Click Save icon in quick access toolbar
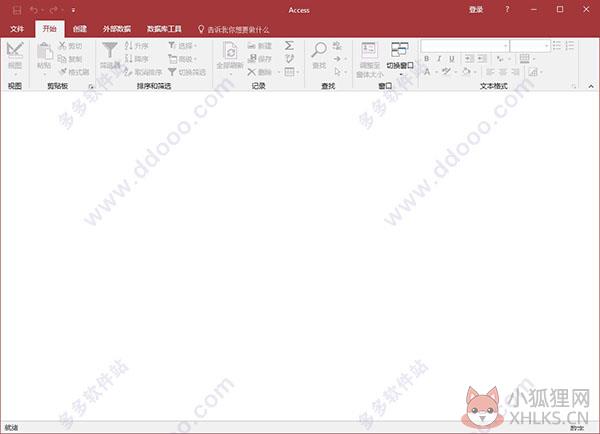 tap(17, 10)
